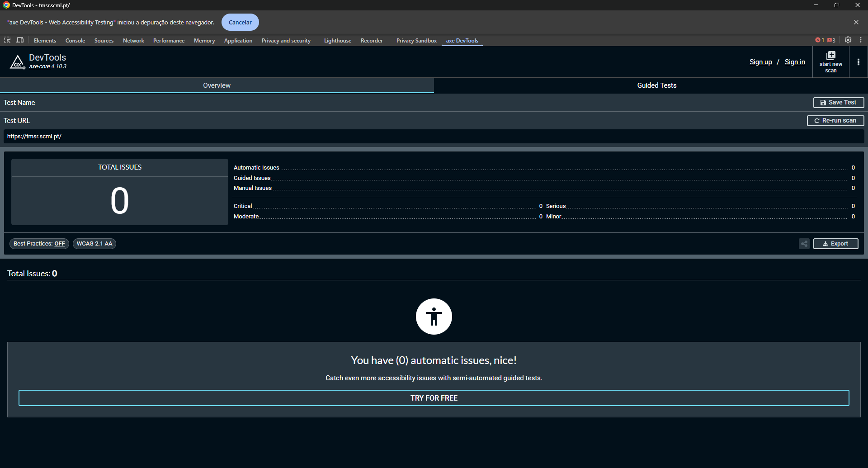Dismiss the debugging notification bar

coord(856,22)
